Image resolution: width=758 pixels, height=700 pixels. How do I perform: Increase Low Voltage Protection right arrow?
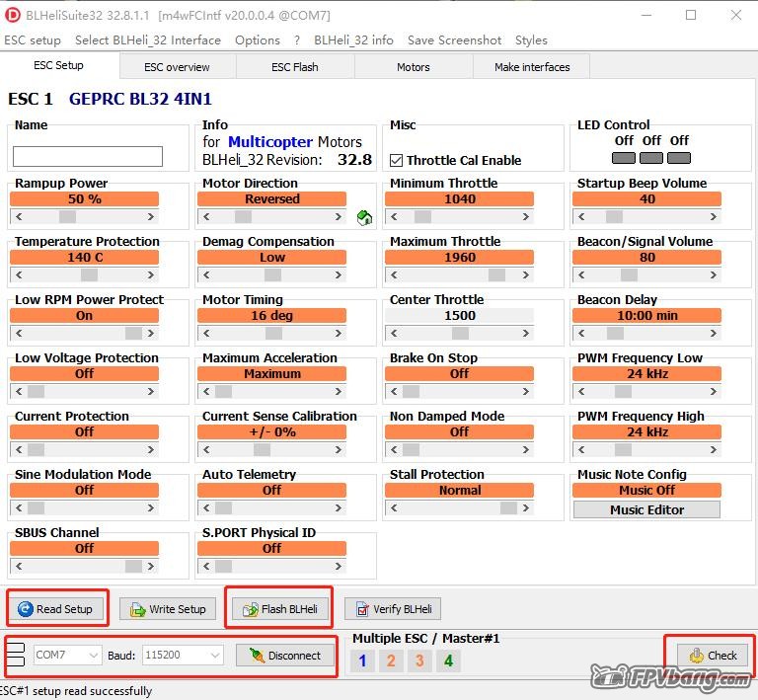pos(151,392)
